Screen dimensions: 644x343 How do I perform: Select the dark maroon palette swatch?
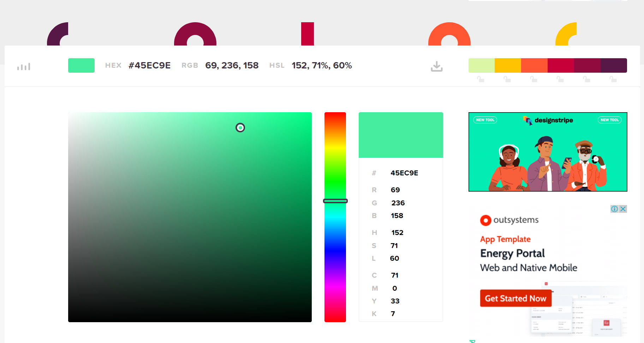coord(587,65)
